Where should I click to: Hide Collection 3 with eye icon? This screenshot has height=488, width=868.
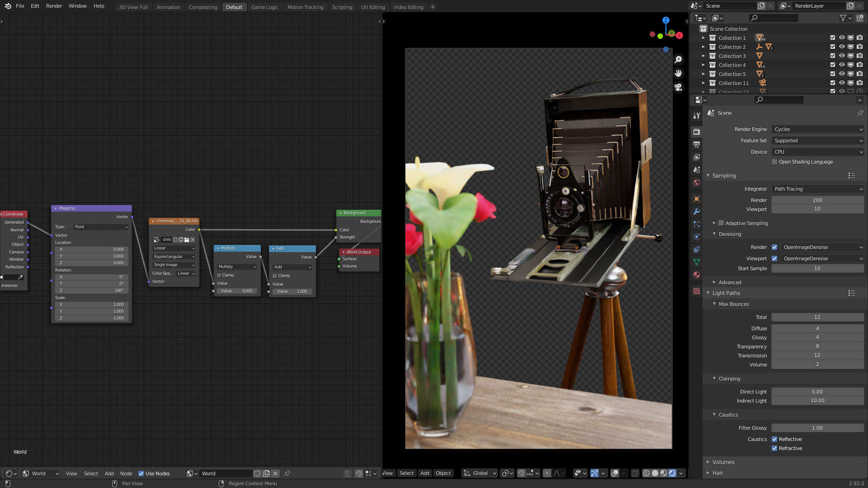pos(842,56)
